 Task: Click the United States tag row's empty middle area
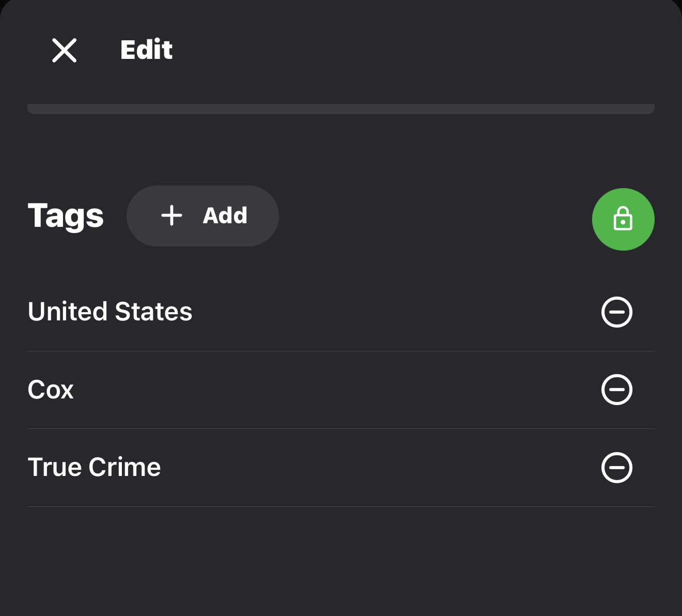tap(393, 312)
